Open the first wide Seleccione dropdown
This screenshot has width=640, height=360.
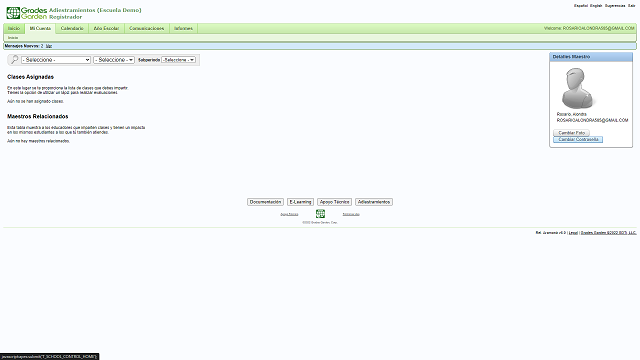click(56, 60)
